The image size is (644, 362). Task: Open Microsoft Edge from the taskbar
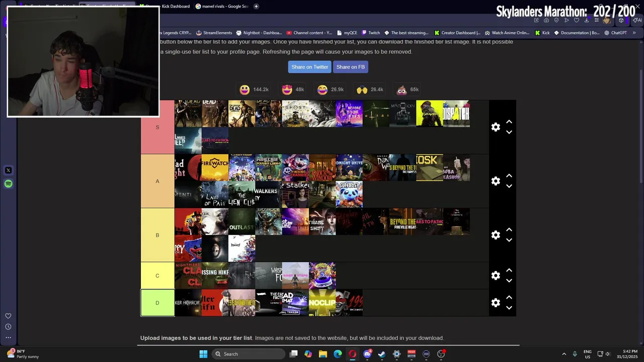[338, 354]
